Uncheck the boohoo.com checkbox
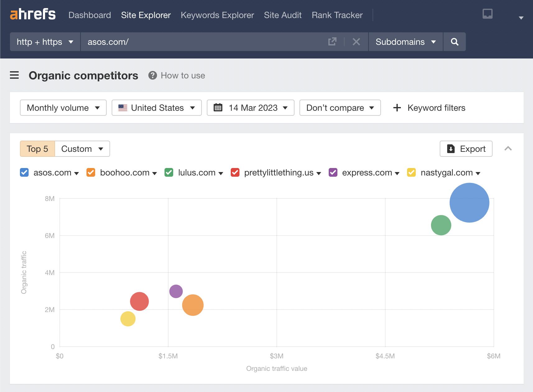Image resolution: width=533 pixels, height=392 pixels. [90, 172]
